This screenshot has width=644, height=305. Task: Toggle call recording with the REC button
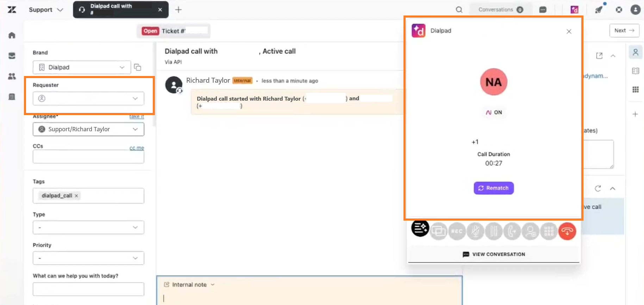(457, 231)
